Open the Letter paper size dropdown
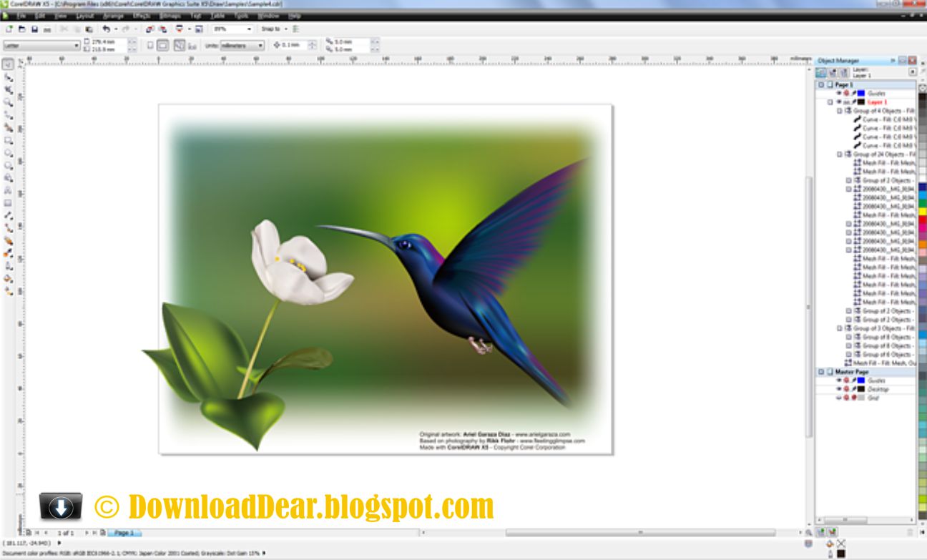 point(77,45)
